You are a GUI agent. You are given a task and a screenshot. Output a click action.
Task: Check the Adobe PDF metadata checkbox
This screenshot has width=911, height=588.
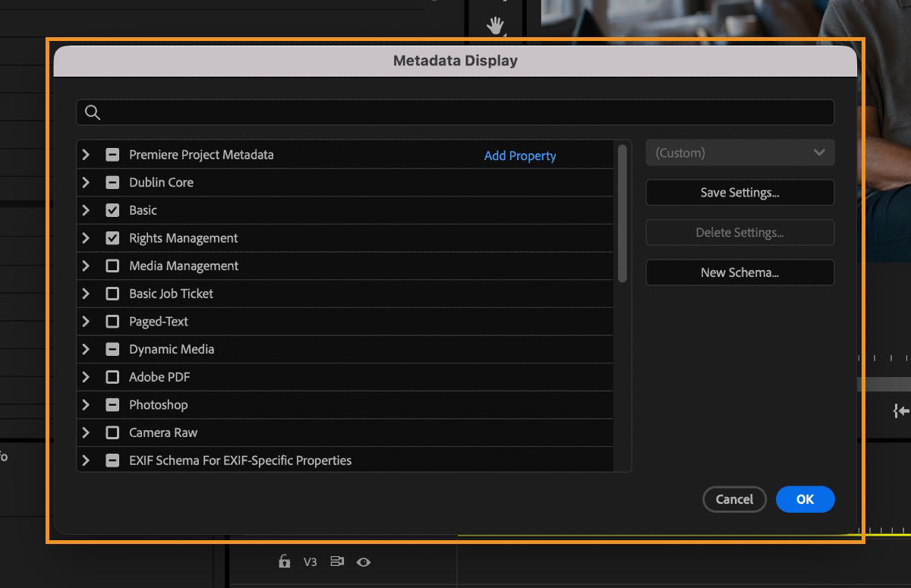coord(112,377)
